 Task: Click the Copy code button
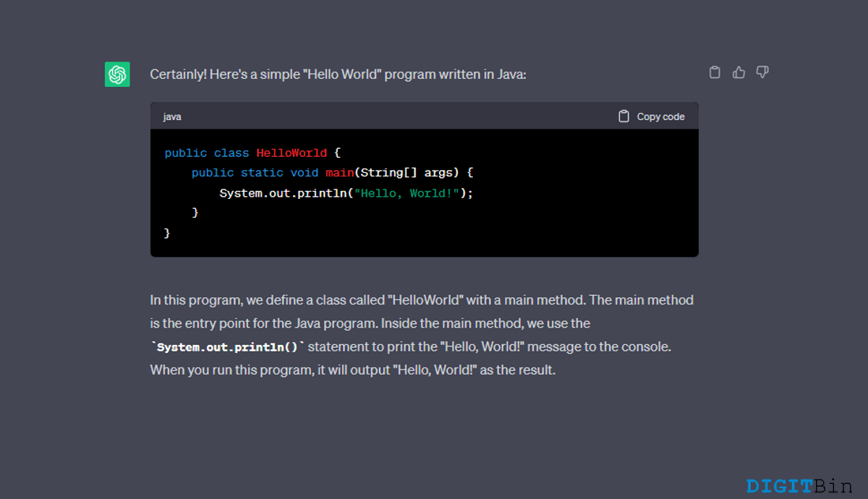tap(652, 116)
